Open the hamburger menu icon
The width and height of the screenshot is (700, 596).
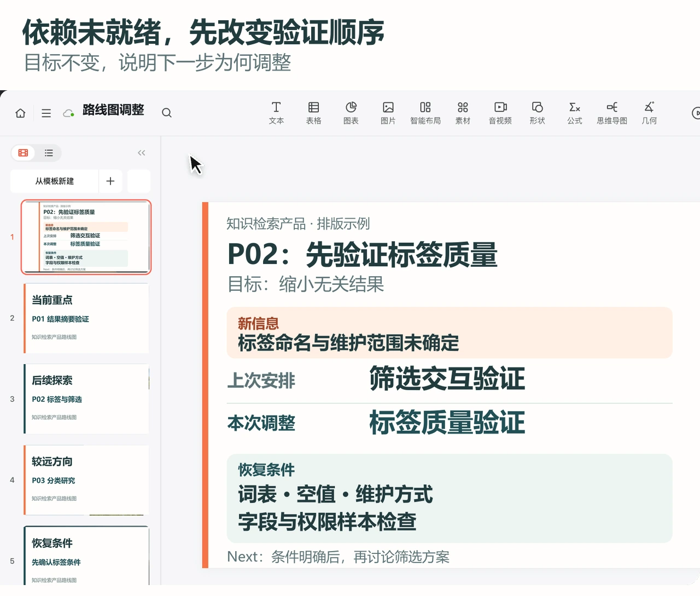click(x=46, y=113)
